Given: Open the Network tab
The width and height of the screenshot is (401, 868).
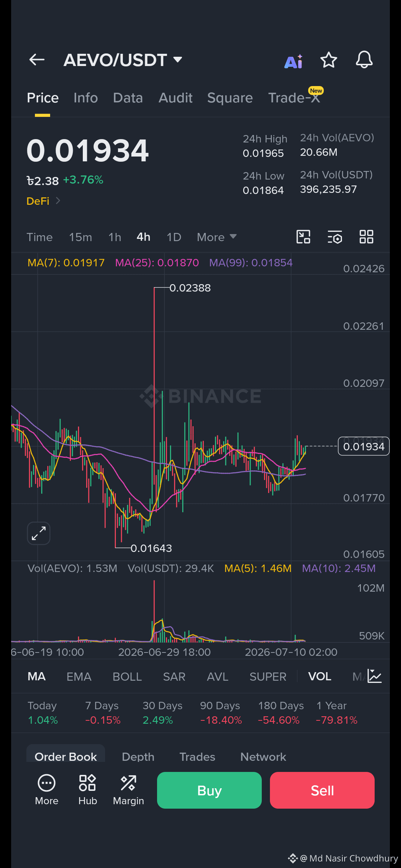Looking at the screenshot, I should 263,757.
